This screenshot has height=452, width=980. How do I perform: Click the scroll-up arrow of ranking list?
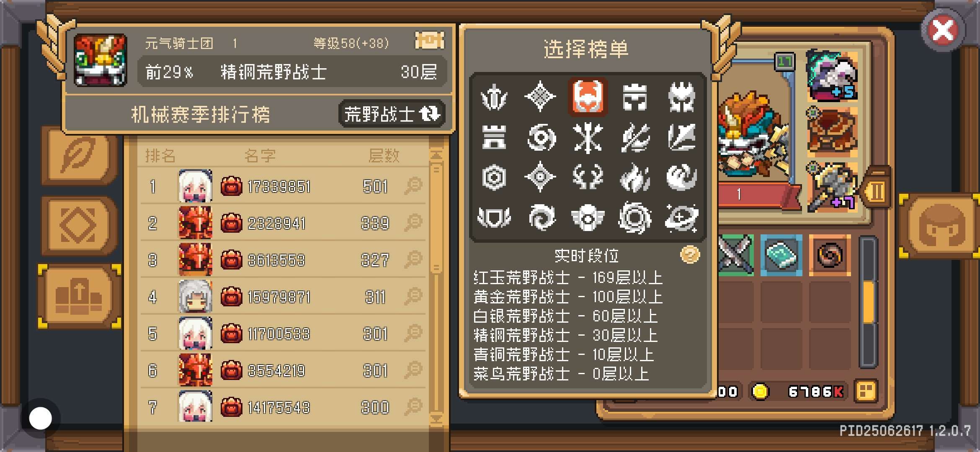point(436,155)
